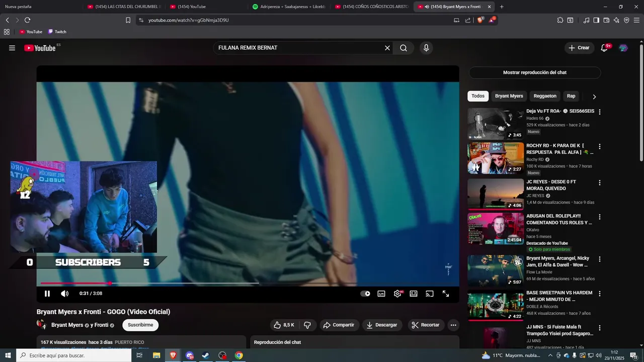This screenshot has width=644, height=362.
Task: Open the YouTube guide hamburger menu
Action: click(12, 48)
